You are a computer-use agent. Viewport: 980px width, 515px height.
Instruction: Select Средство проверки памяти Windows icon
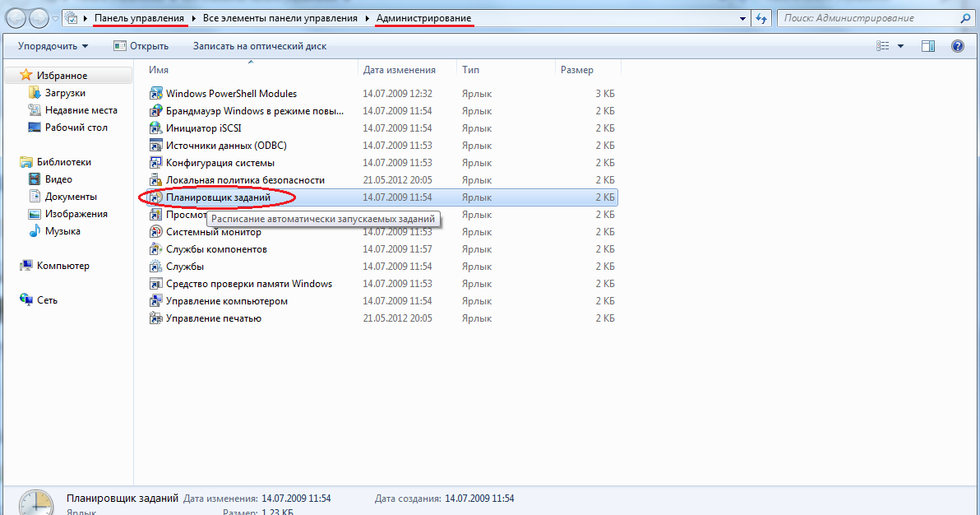(155, 284)
